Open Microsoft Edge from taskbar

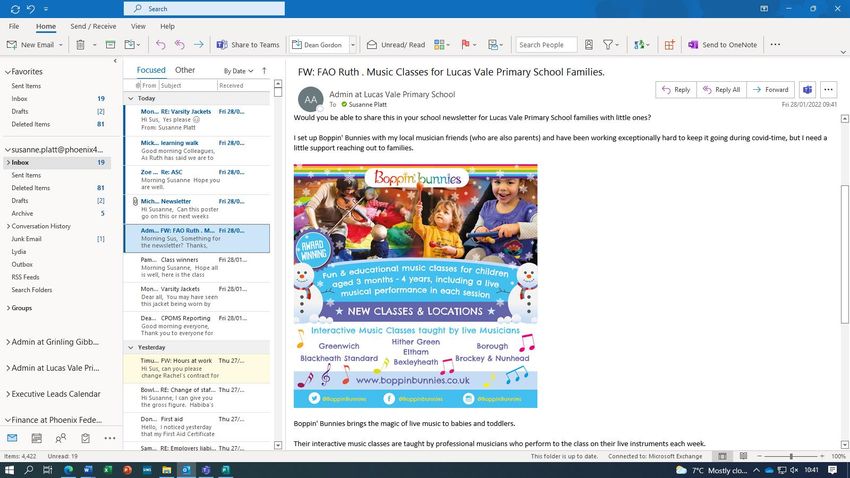[68, 470]
